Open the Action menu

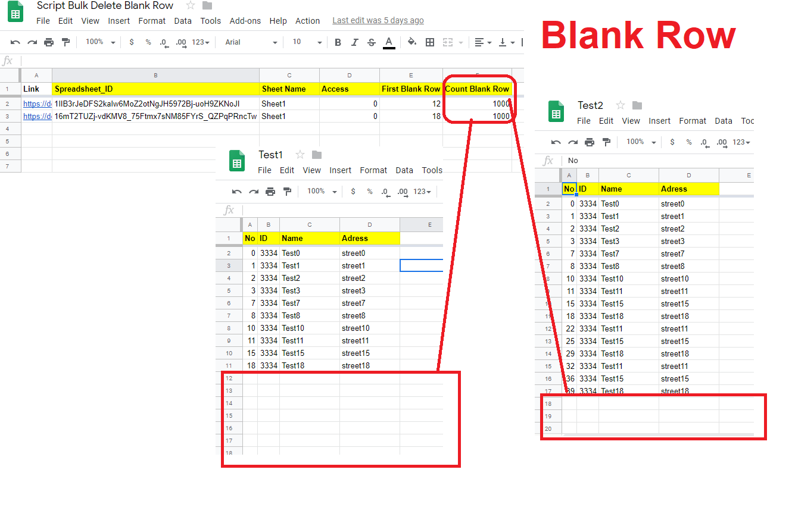click(308, 21)
